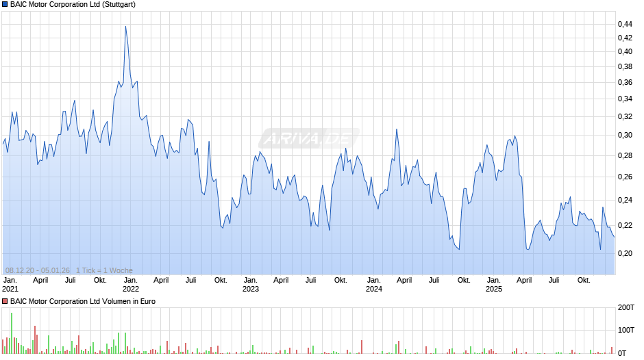Viewport: 644px width, 360px height.
Task: Click the 0,22 price axis label
Action: pyautogui.click(x=625, y=225)
